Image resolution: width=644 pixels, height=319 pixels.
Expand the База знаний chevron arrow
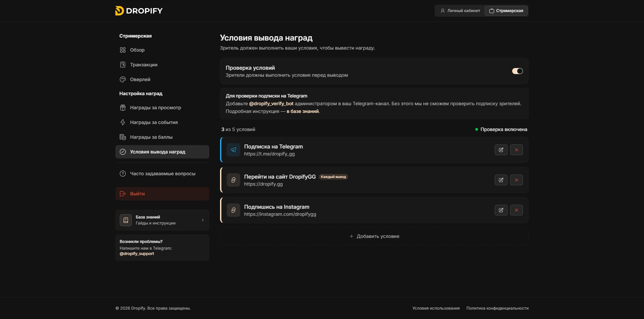(203, 220)
